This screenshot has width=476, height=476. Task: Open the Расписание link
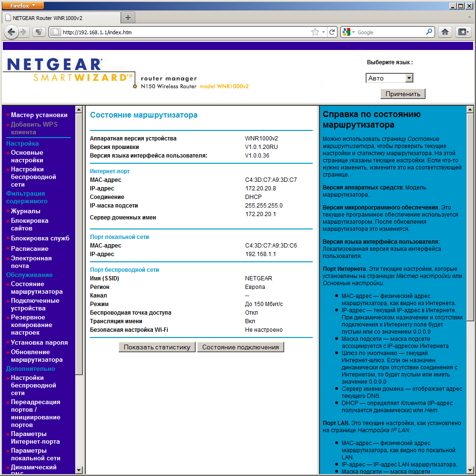click(x=30, y=248)
